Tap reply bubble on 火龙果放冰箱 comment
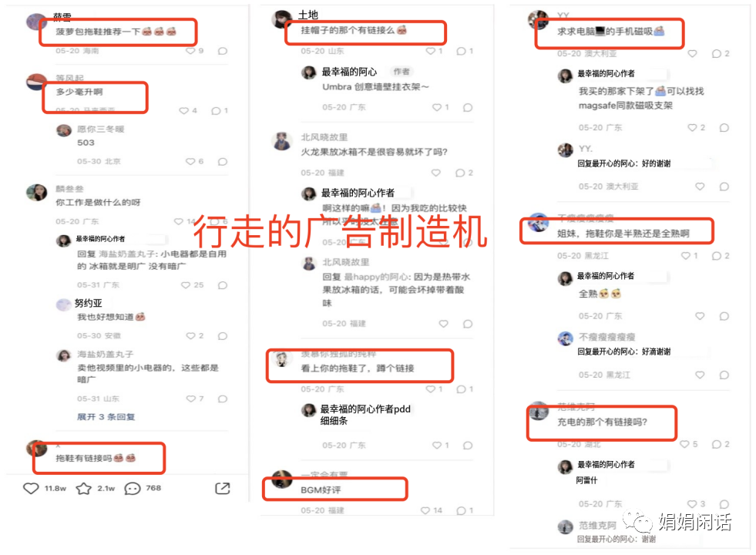 pos(460,173)
